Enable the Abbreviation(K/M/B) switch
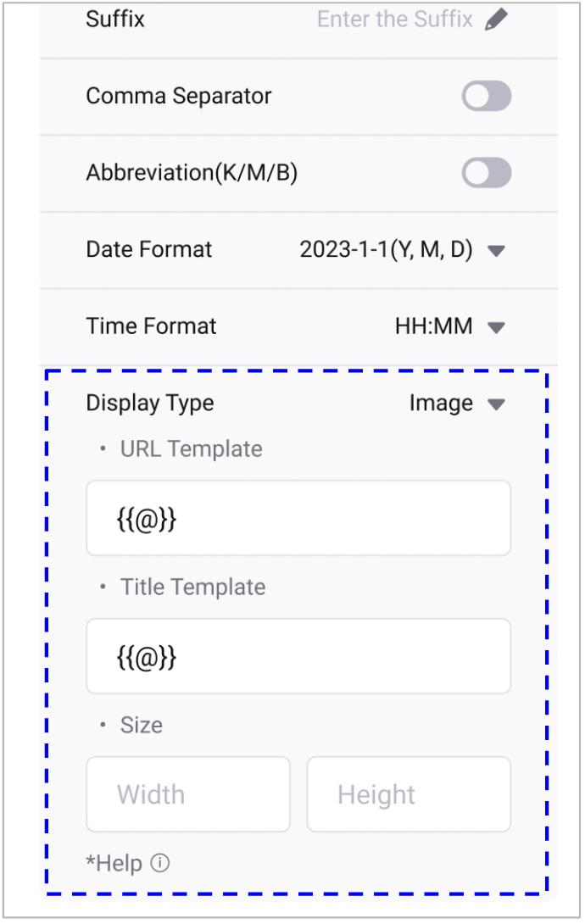 tap(487, 173)
